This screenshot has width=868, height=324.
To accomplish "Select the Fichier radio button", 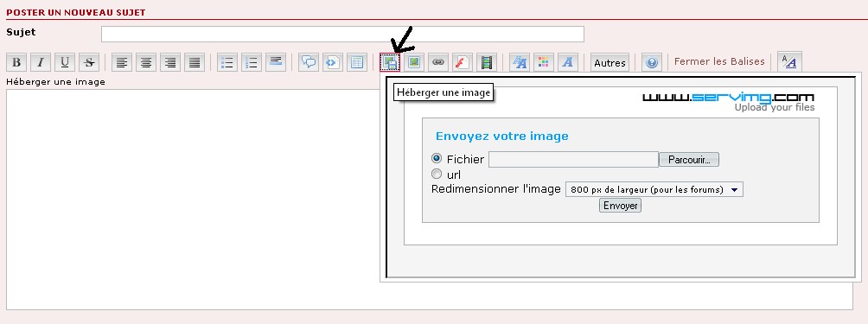I will (x=437, y=159).
